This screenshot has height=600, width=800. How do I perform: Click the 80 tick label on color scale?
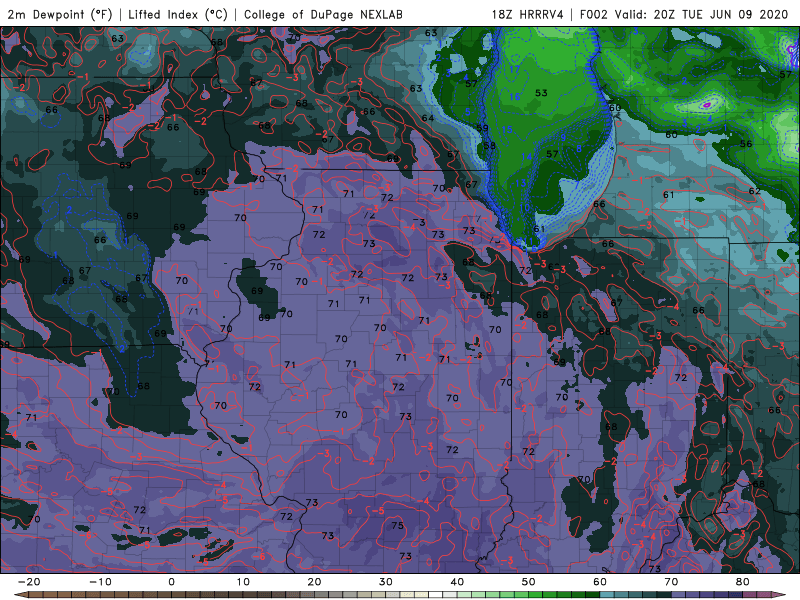[x=743, y=582]
